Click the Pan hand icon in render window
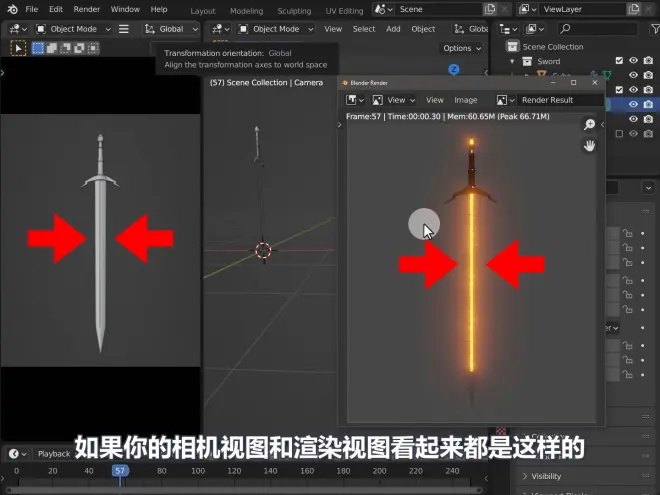Screen dimensions: 660x495 589,146
